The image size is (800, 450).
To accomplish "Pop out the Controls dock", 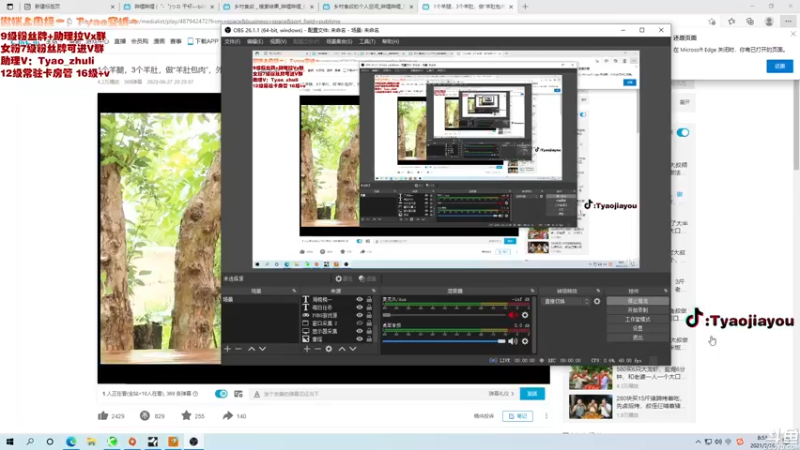I will pos(665,291).
